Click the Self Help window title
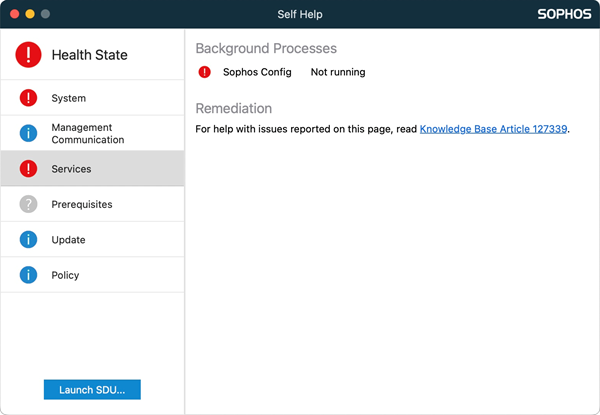Image resolution: width=600 pixels, height=415 pixels. [300, 14]
